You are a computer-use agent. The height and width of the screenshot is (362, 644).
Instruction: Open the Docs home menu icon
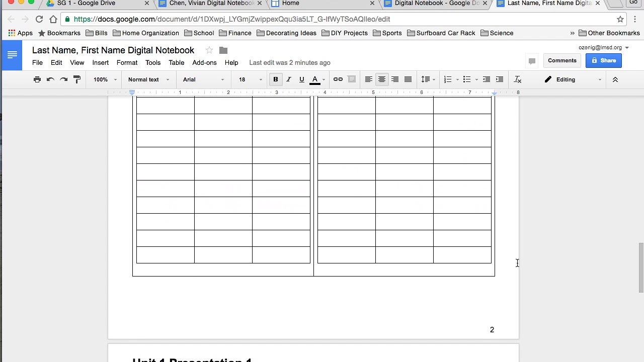point(12,55)
